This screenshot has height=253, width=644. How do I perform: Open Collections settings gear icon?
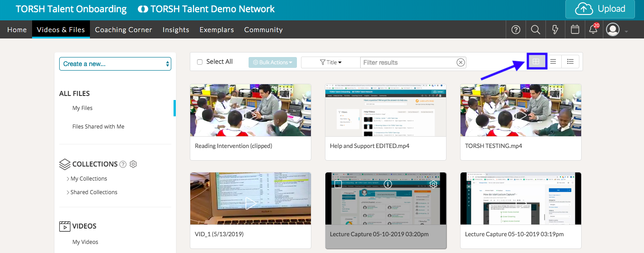tap(133, 164)
